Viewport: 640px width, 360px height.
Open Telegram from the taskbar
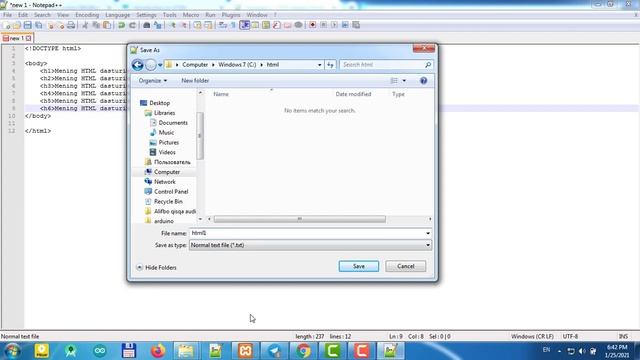pyautogui.click(x=274, y=351)
